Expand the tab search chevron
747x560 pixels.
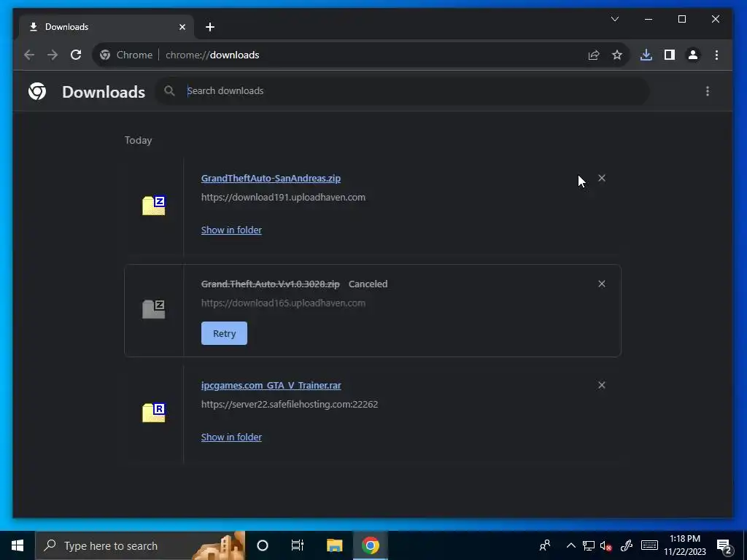point(615,19)
